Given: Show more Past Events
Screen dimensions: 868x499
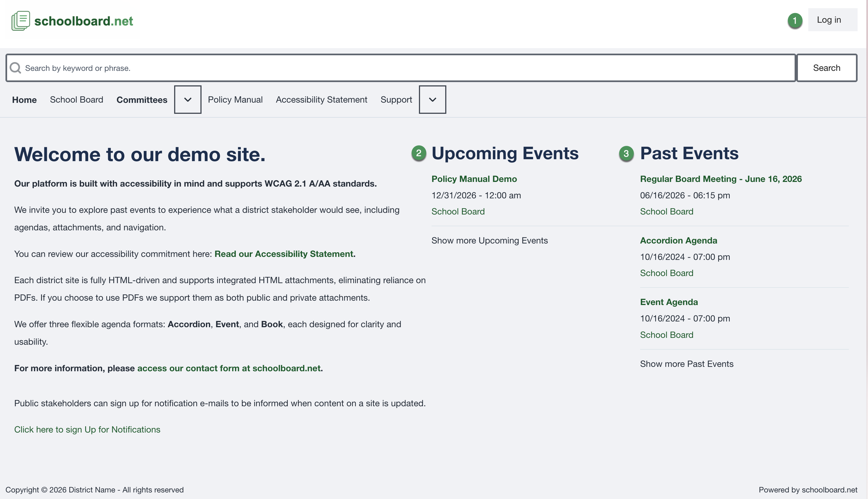Looking at the screenshot, I should tap(686, 364).
